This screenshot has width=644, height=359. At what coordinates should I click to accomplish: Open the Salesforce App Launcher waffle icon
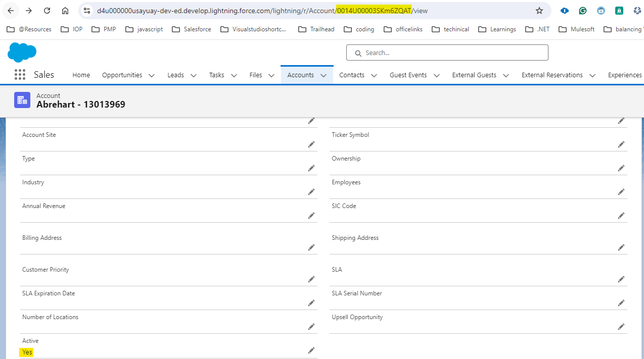coord(20,74)
